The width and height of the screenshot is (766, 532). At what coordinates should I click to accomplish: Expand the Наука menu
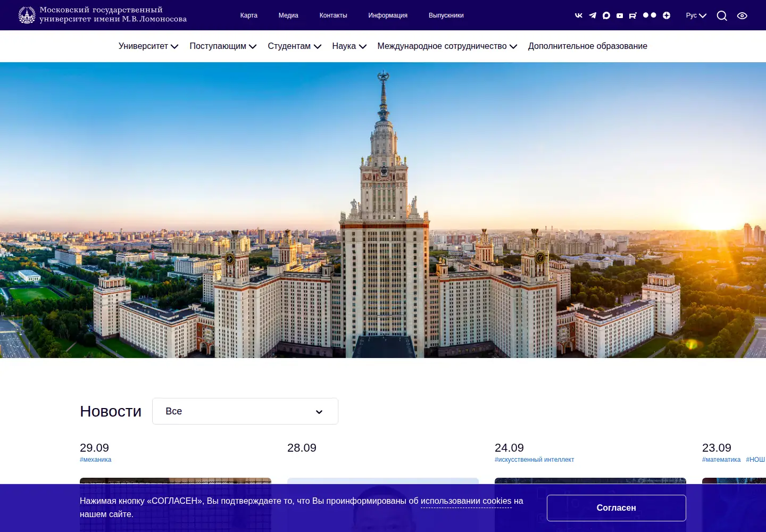coord(349,46)
